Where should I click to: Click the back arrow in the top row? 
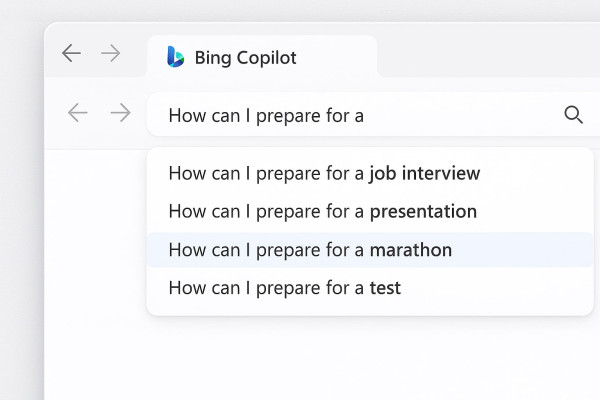71,54
